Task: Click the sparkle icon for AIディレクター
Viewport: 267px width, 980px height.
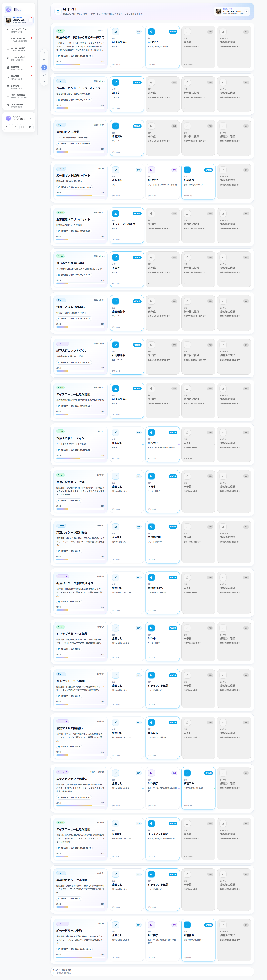Action: pos(8,39)
